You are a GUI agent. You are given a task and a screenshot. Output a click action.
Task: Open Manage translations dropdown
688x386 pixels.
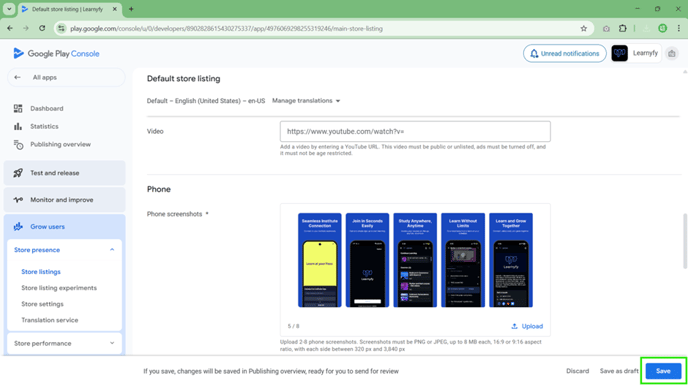tap(306, 101)
